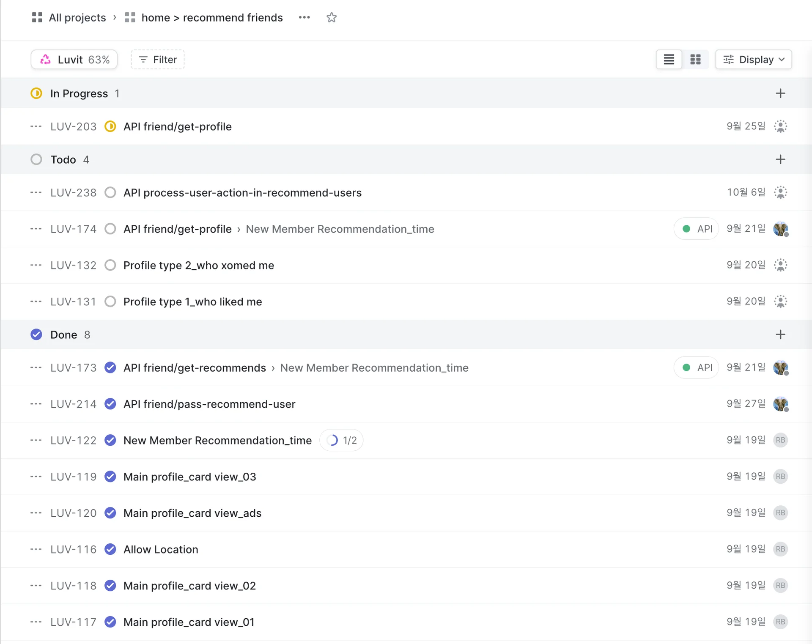Screen dimensions: 812x644
Task: Switch to board grid view
Action: pos(695,59)
